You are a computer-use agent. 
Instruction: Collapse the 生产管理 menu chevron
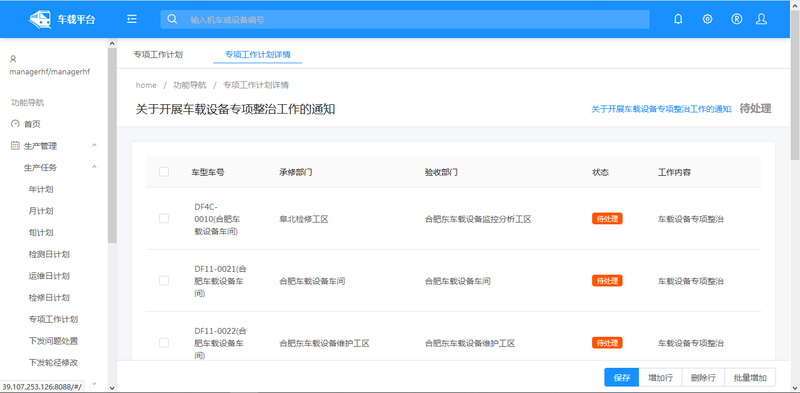pos(94,146)
